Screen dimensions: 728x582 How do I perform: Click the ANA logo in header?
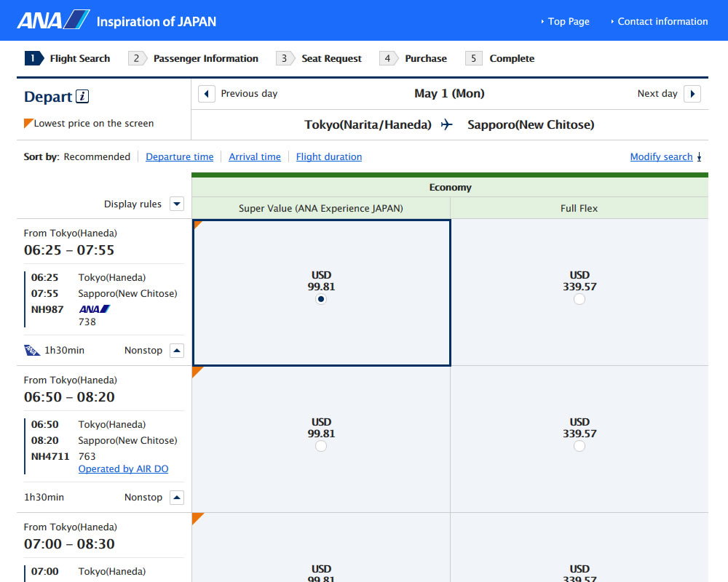(53, 20)
